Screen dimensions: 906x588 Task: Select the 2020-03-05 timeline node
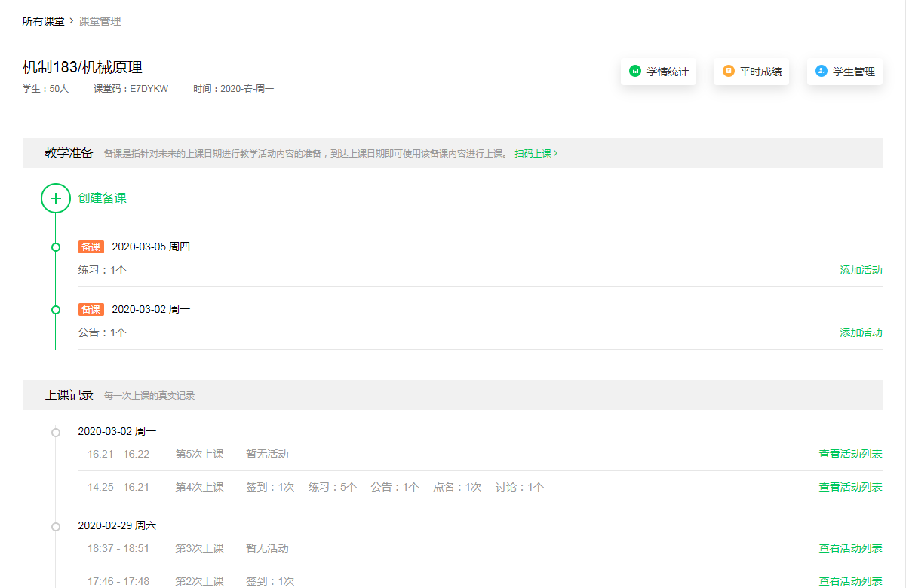[55, 247]
